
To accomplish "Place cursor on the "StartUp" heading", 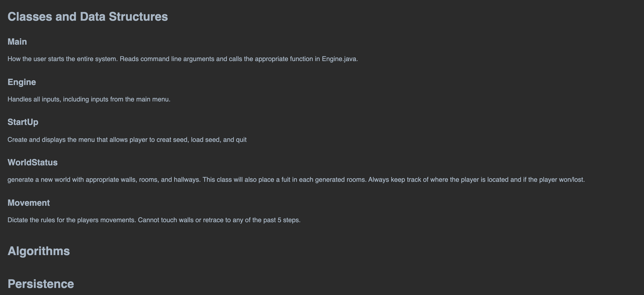I will click(x=23, y=122).
